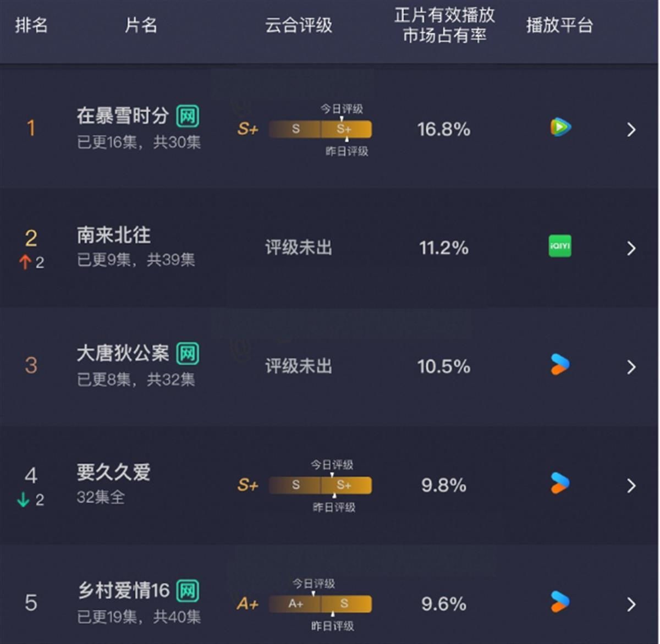Expand the 在暴雪时分 row with its right chevron

tap(631, 130)
